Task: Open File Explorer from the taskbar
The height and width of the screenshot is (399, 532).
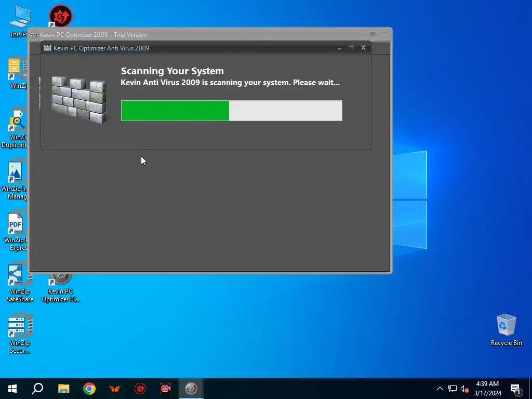Action: tap(63, 389)
